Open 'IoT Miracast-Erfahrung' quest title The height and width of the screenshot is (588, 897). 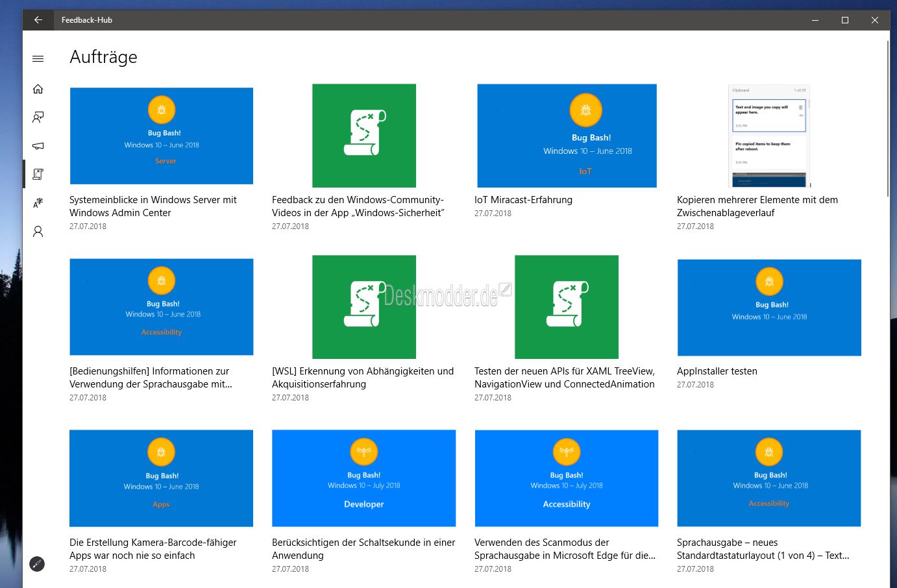523,200
